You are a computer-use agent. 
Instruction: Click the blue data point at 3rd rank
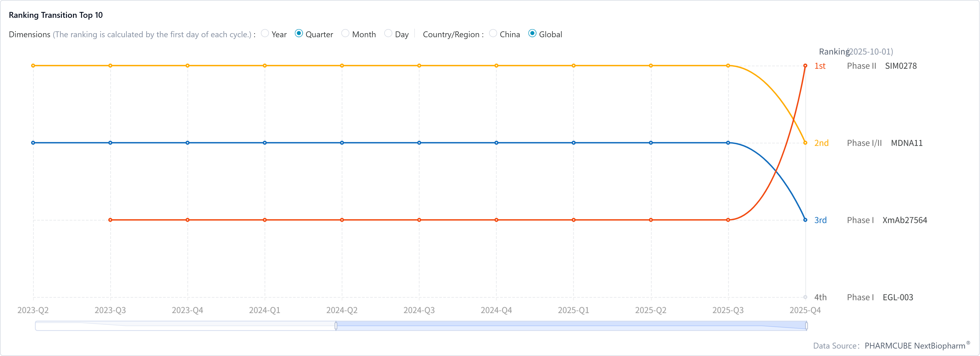point(805,220)
